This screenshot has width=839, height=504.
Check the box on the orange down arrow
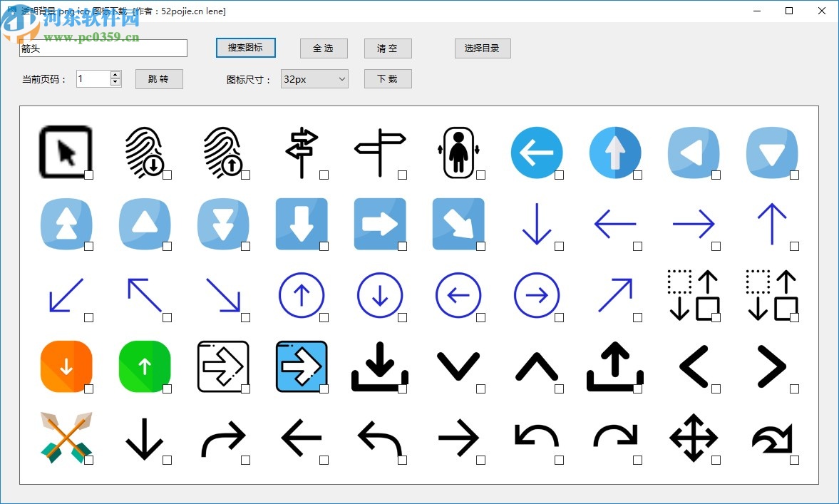point(89,389)
